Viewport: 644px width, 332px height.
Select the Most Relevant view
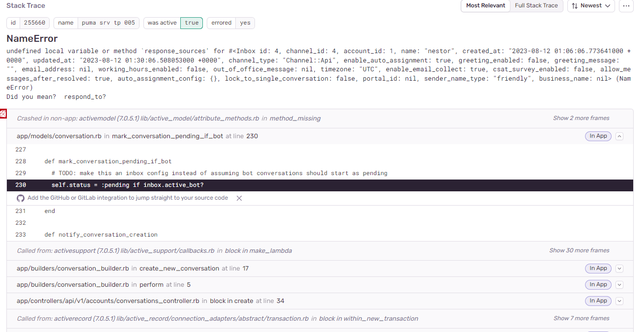coord(485,6)
